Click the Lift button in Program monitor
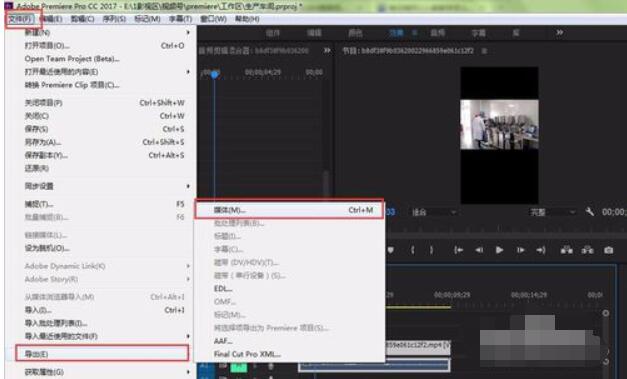The image size is (627, 379). click(x=567, y=250)
